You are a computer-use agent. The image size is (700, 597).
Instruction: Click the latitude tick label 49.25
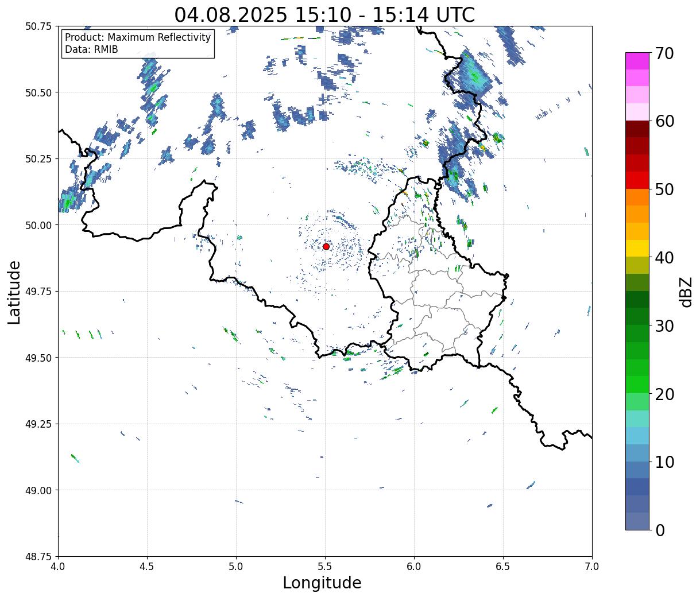point(39,424)
